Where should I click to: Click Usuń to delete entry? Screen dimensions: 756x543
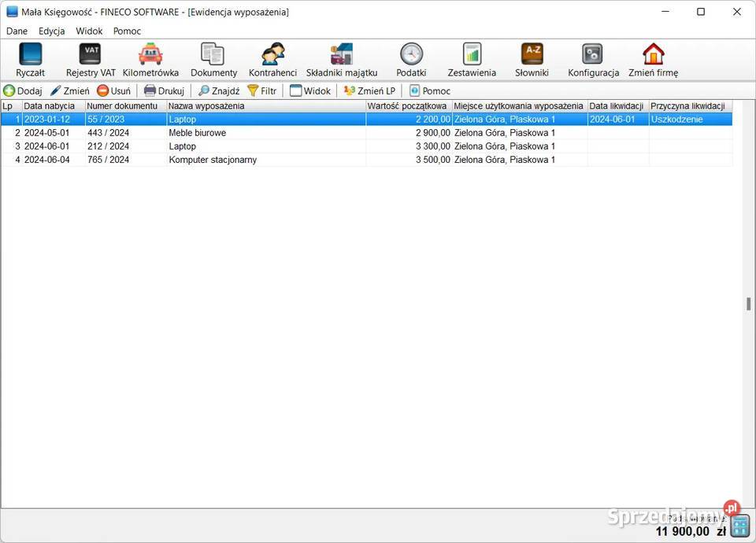[x=113, y=90]
